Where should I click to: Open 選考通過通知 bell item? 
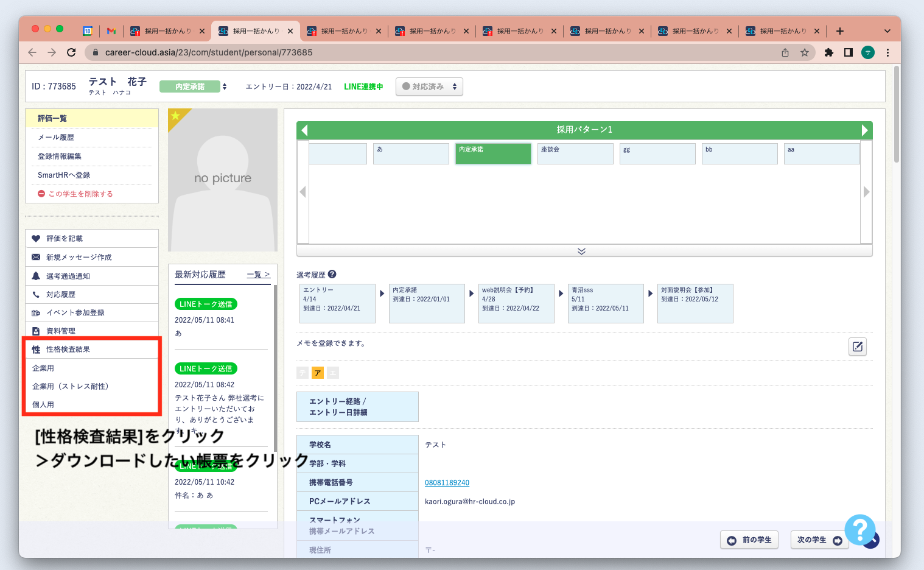click(x=68, y=276)
